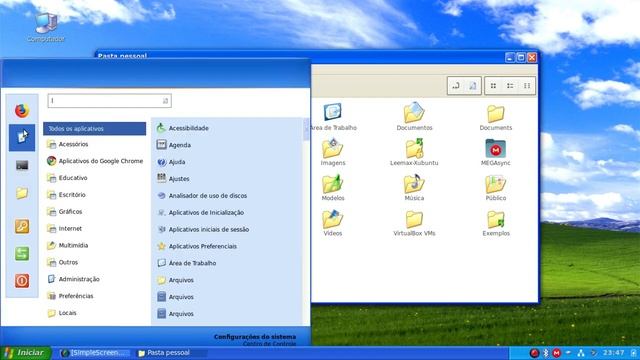Image resolution: width=640 pixels, height=360 pixels.
Task: Click the green logout icon
Action: [22, 253]
